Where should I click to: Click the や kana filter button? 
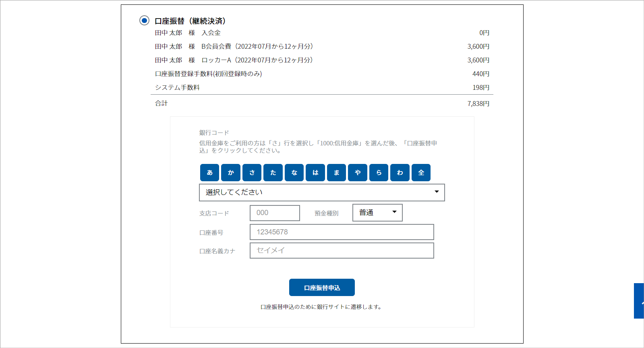(358, 172)
